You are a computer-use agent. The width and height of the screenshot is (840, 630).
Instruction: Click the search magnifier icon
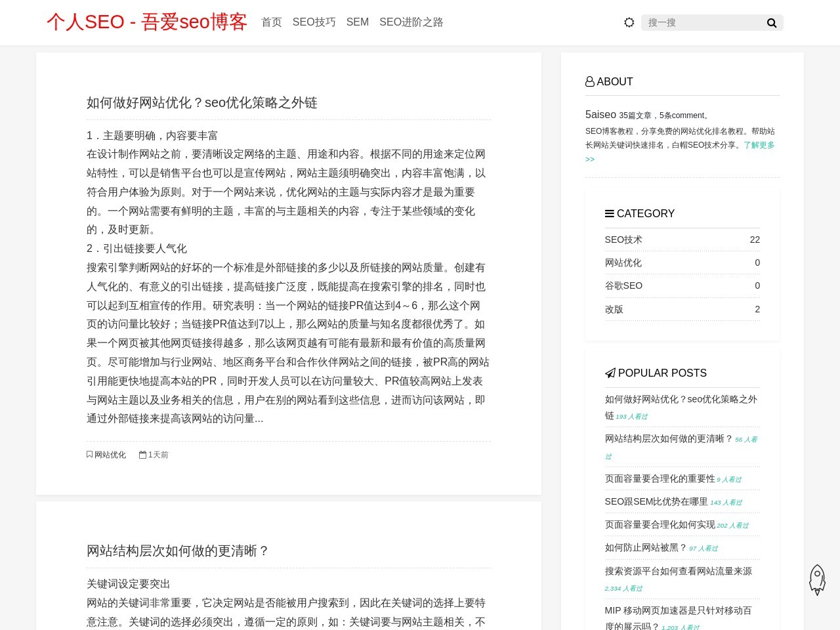click(772, 23)
